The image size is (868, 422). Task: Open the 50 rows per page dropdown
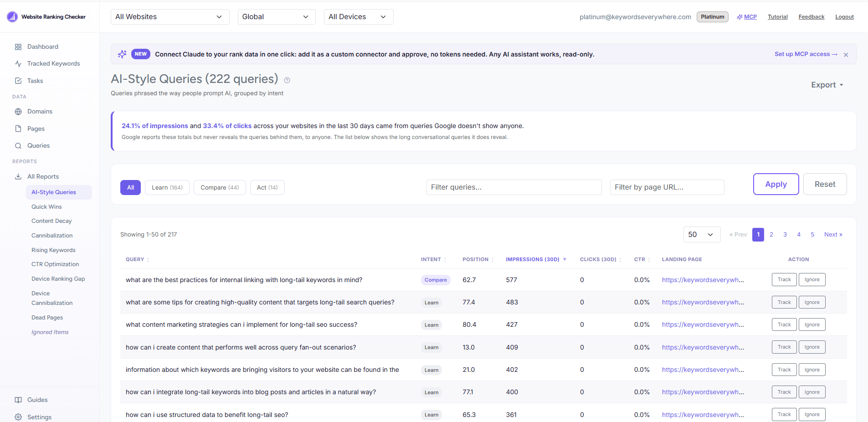(x=702, y=234)
